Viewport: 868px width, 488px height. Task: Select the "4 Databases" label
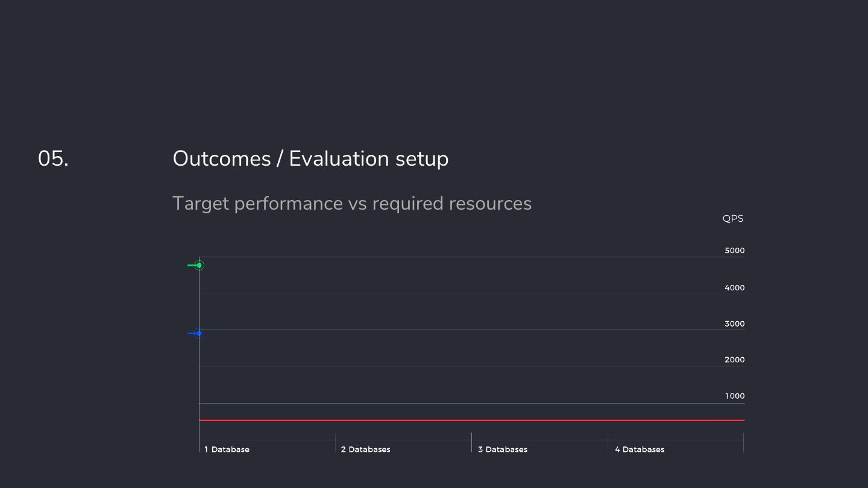click(640, 449)
